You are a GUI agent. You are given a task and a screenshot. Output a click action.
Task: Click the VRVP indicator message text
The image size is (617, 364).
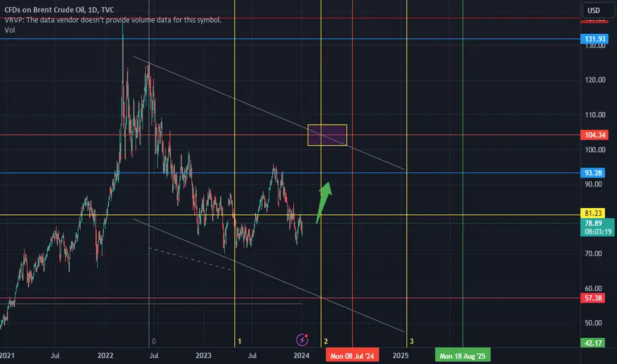click(x=113, y=20)
